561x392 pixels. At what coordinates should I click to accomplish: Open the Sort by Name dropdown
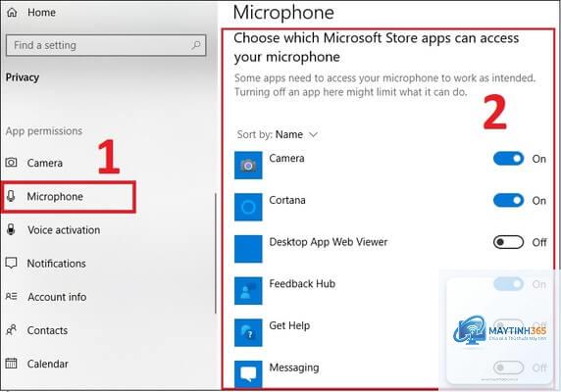[278, 134]
